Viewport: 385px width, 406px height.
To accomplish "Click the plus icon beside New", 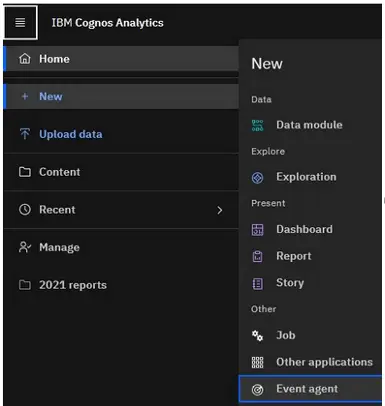I will [x=25, y=96].
